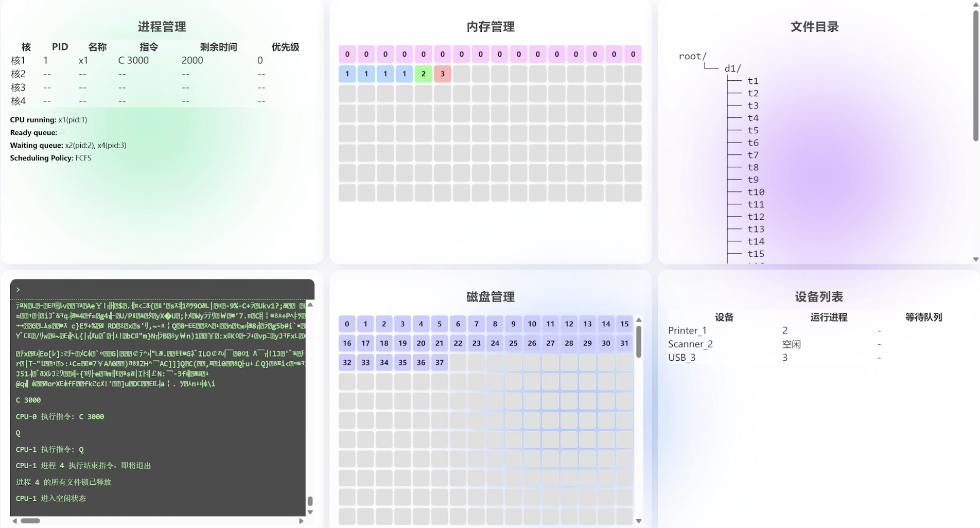Click the terminal scroll-up arrow
The image size is (980, 528).
click(x=310, y=305)
